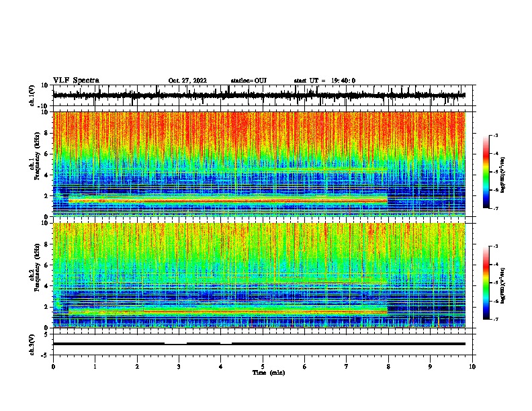This screenshot has height=411, width=532.
Task: Click the ch.1 "Frequency (kHz)" axis label
Action: (36, 156)
